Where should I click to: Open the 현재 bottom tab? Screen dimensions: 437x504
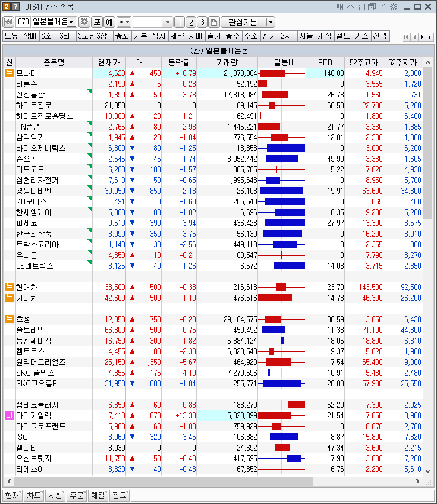click(12, 495)
